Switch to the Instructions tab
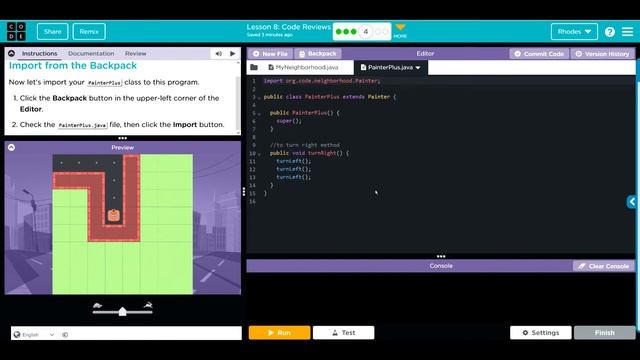The image size is (640, 360). point(40,53)
